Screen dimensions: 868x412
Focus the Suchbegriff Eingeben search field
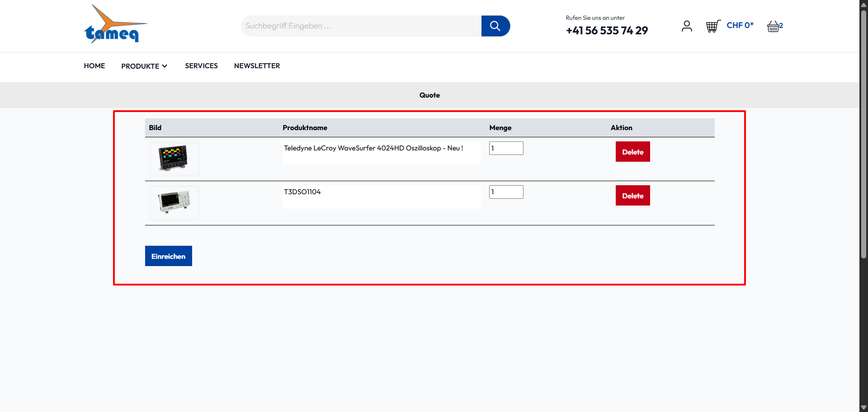pos(361,26)
